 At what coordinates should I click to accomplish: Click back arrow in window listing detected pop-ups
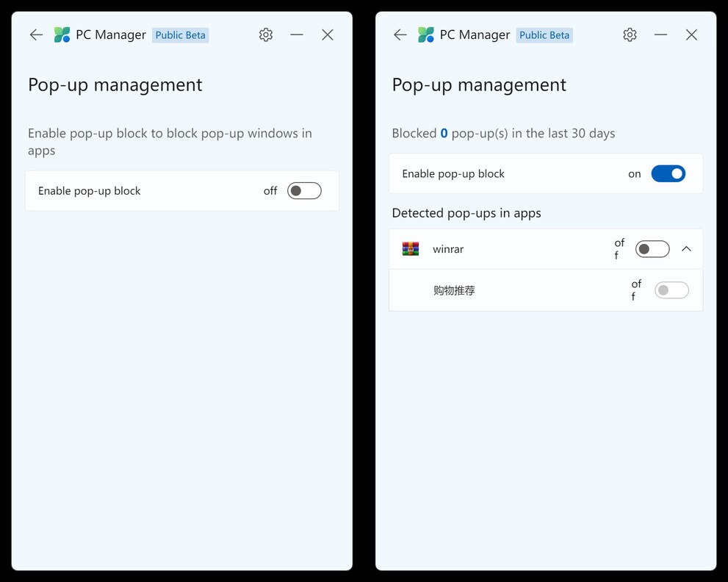400,35
